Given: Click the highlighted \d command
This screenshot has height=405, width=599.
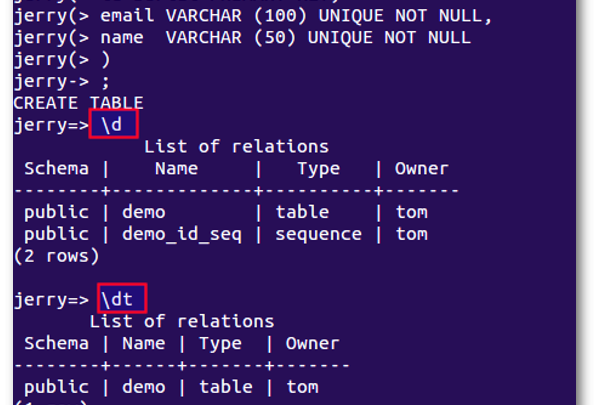Looking at the screenshot, I should pos(113,124).
